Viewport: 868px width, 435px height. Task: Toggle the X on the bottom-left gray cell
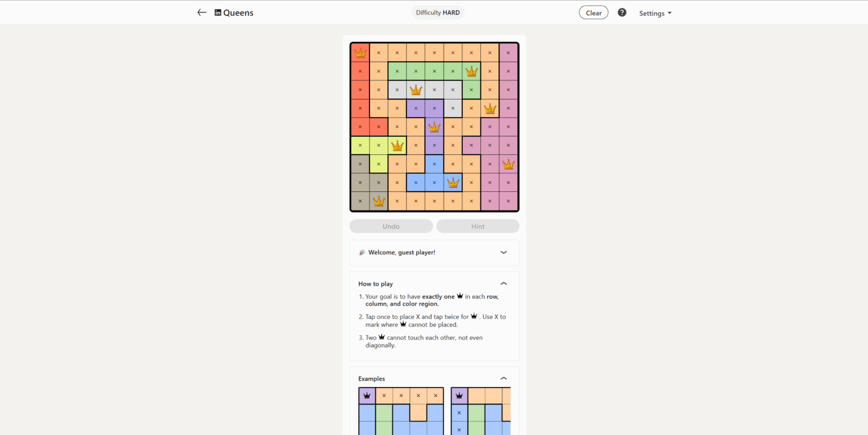pos(360,201)
